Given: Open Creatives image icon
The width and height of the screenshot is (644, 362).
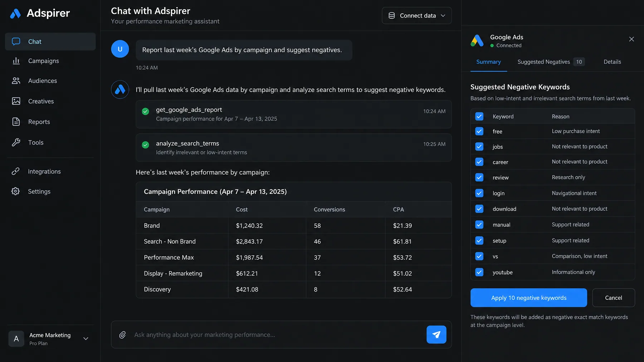Looking at the screenshot, I should pos(16,101).
